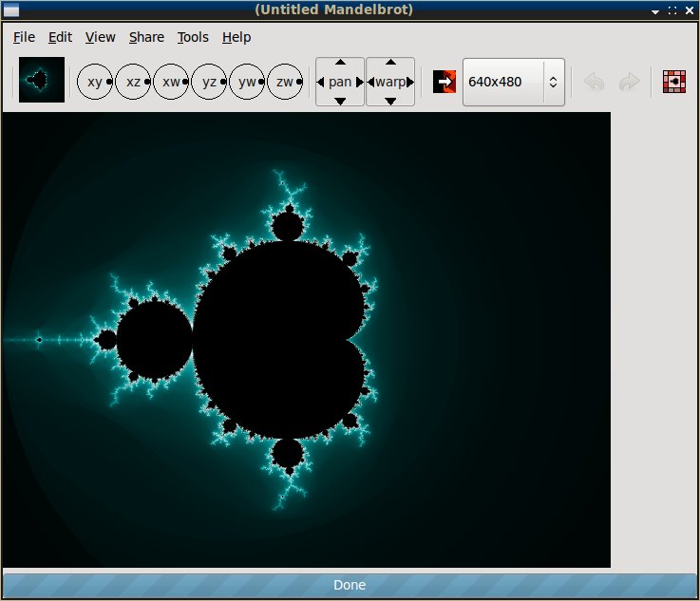700x601 pixels.
Task: Click the greyed-out redo arrow
Action: click(x=629, y=82)
